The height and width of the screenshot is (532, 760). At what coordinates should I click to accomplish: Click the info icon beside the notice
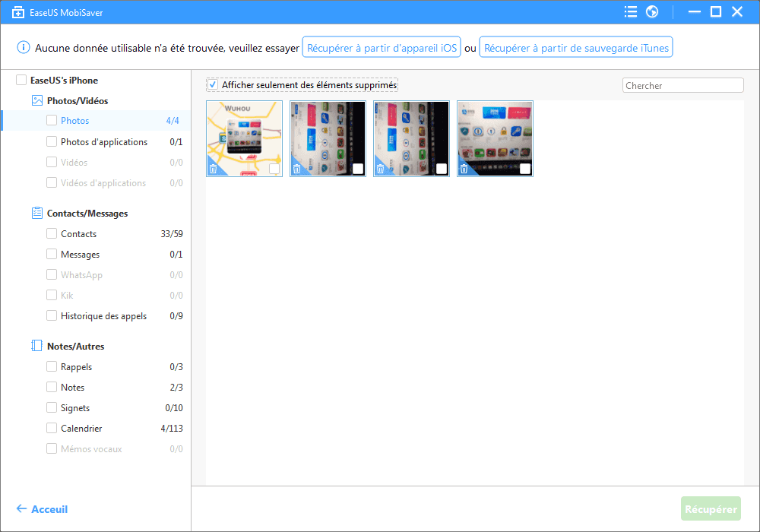point(23,48)
